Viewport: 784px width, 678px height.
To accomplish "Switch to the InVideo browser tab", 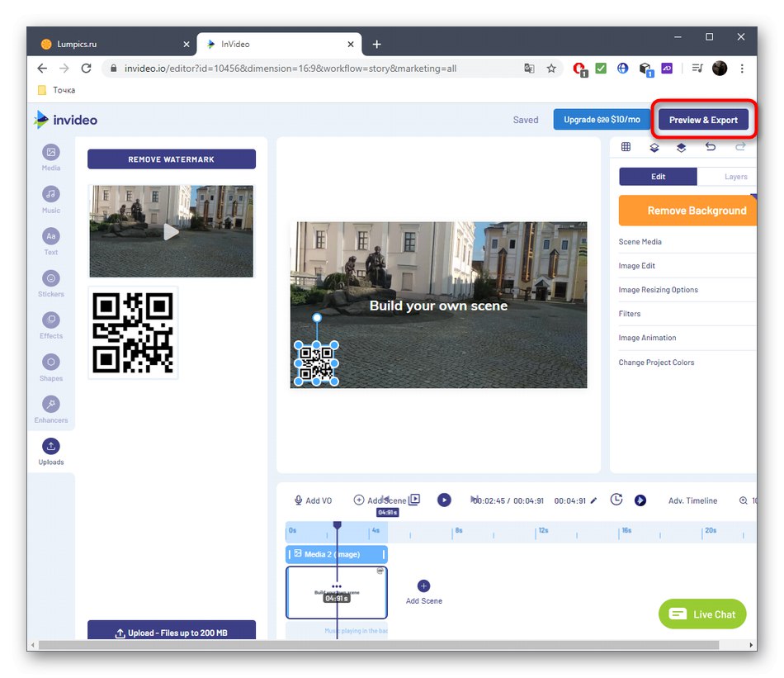I will 280,44.
